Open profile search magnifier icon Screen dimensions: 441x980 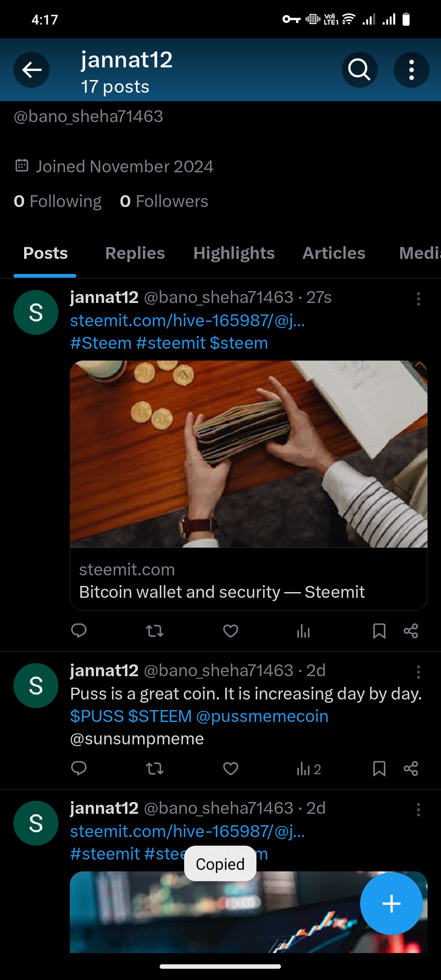pos(359,70)
